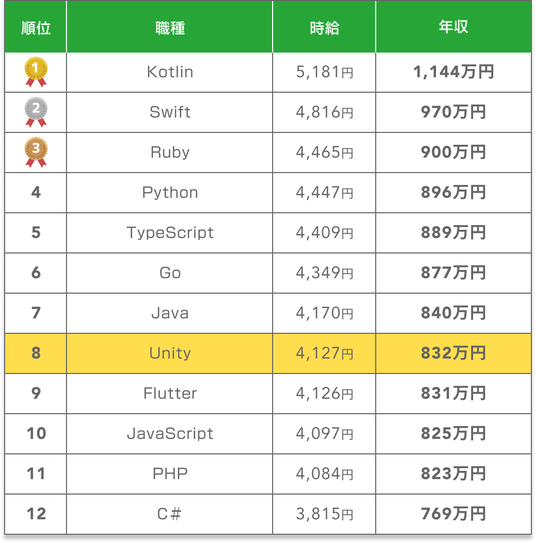Click the bronze third-place medal icon

tap(36, 152)
